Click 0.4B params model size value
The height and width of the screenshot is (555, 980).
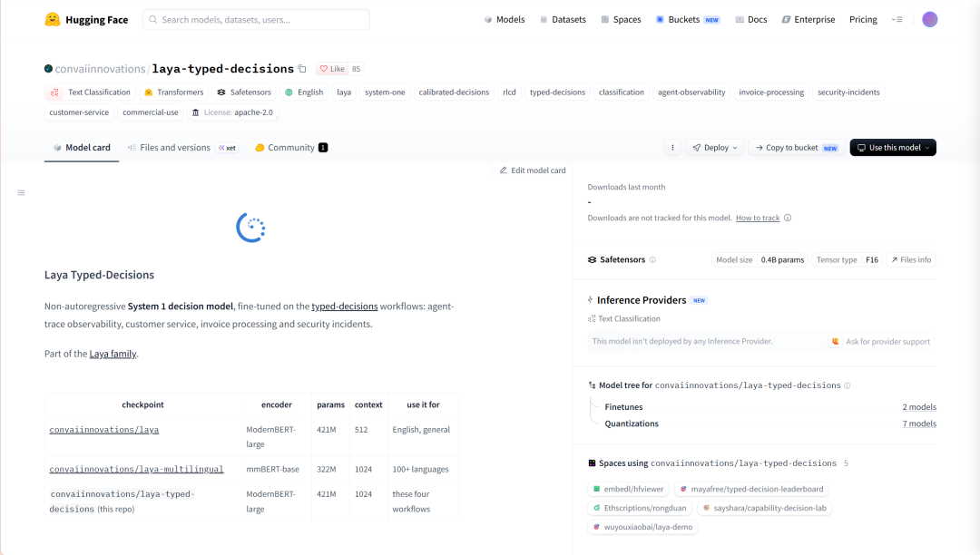(782, 259)
